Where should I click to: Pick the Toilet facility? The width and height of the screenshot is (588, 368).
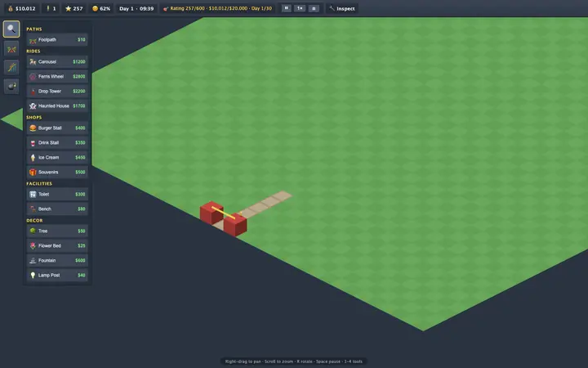[57, 194]
